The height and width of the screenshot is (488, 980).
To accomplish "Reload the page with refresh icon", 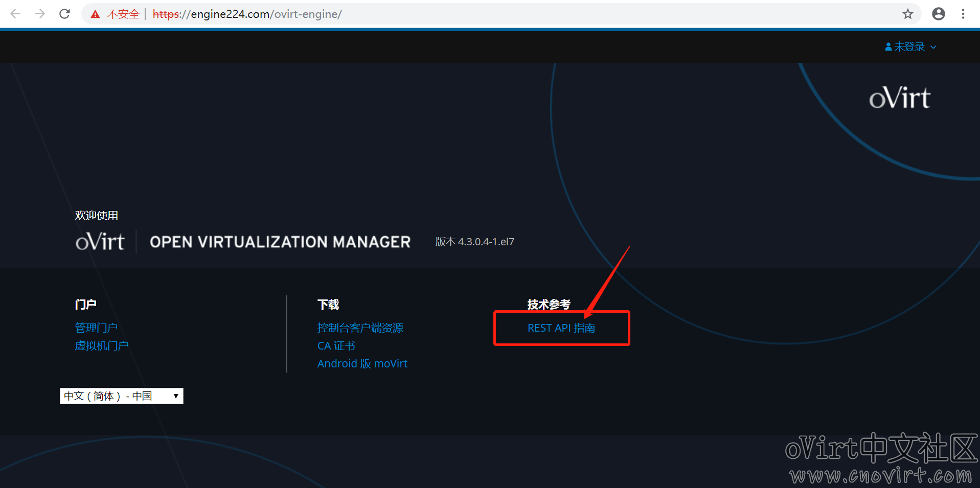I will (64, 14).
